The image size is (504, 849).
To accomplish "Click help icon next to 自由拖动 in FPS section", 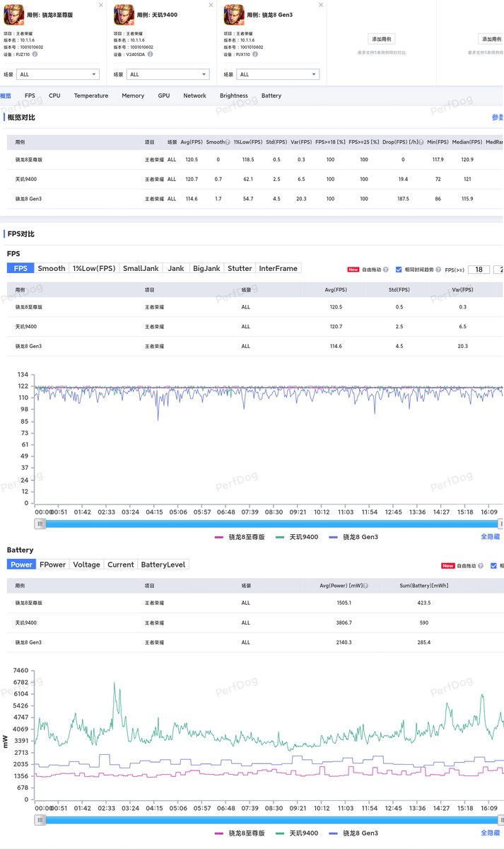I will point(386,270).
